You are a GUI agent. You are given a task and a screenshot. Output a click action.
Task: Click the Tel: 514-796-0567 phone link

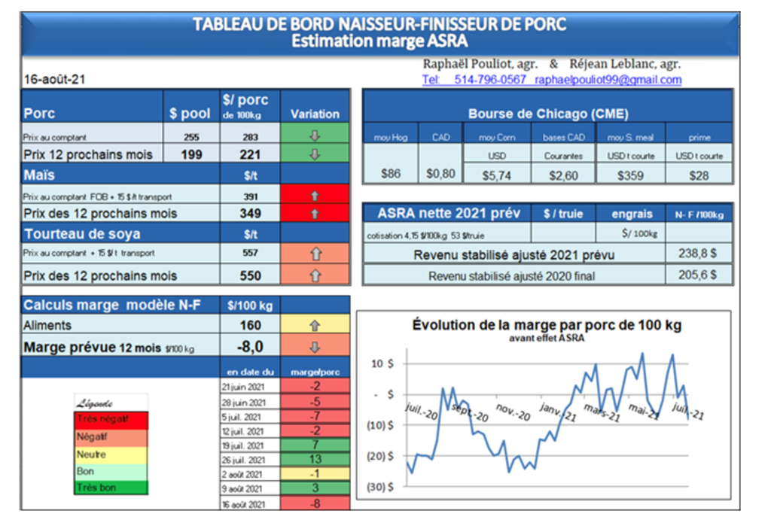point(474,80)
